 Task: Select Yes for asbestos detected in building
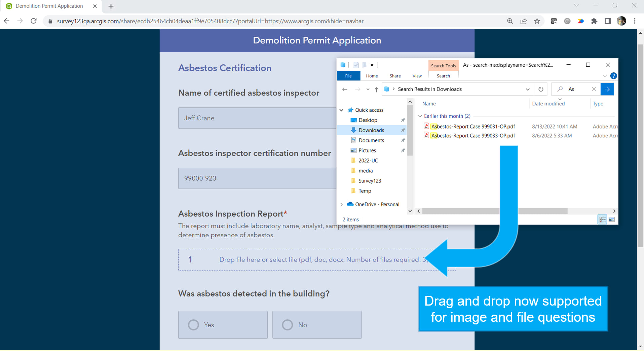pos(193,324)
